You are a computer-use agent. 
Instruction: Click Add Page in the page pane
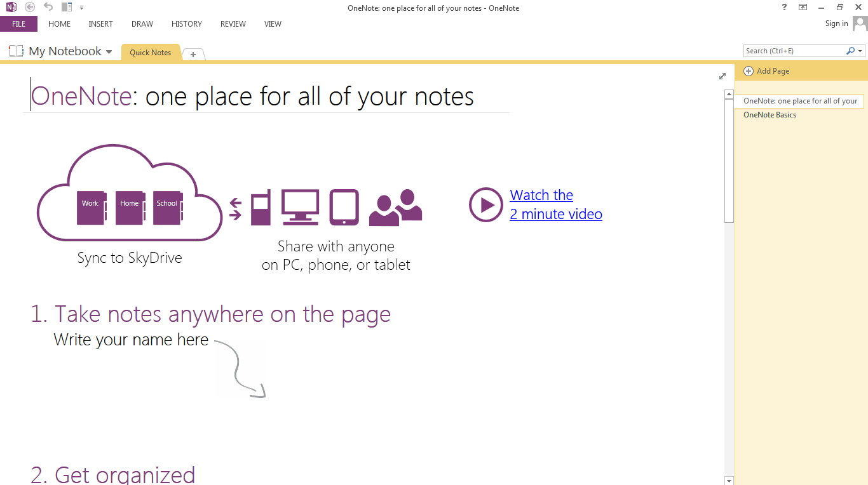coord(767,71)
